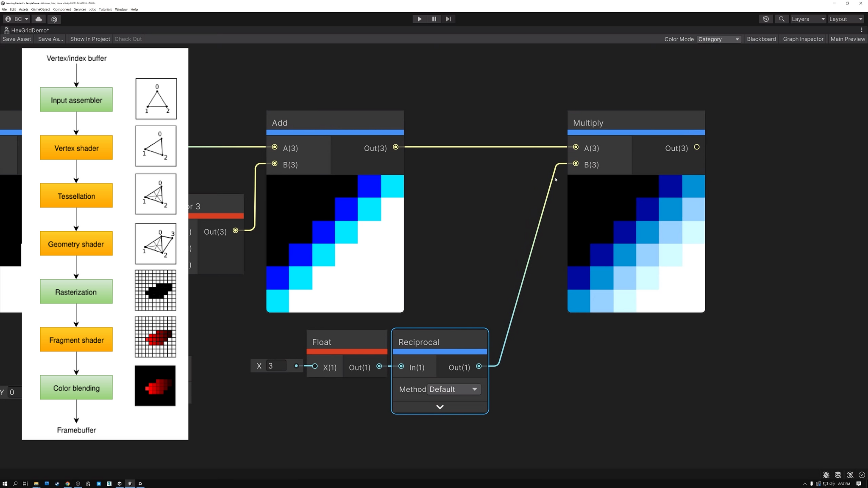Click the play button in the toolbar

[420, 19]
